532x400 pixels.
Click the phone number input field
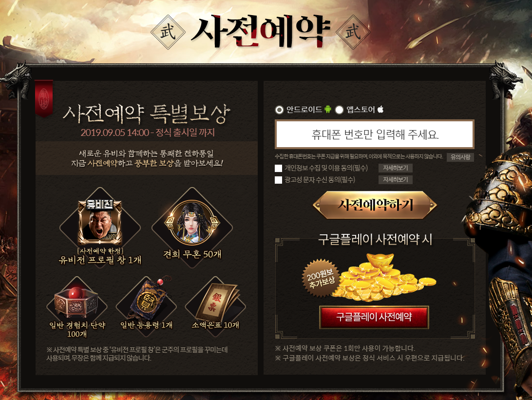click(x=375, y=134)
